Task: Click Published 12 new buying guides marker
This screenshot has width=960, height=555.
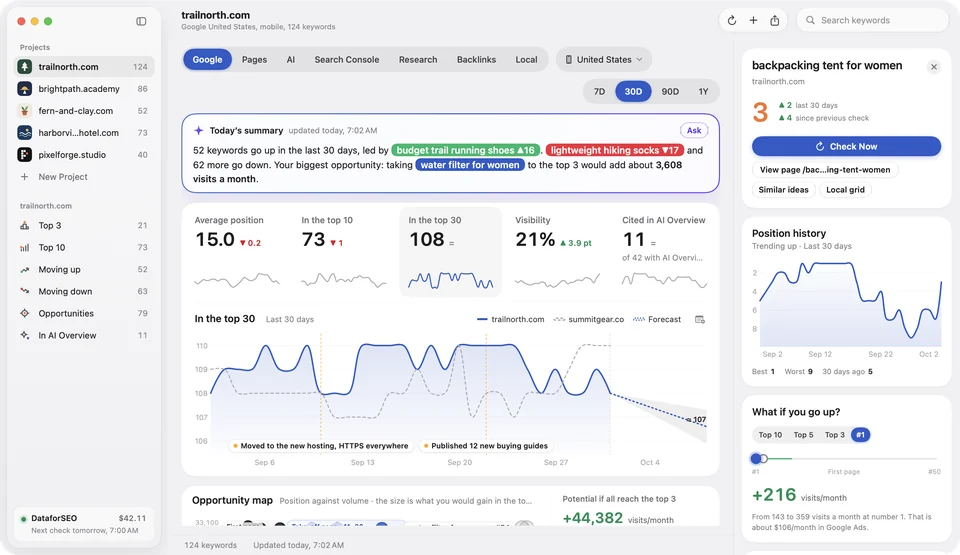Action: pos(485,446)
